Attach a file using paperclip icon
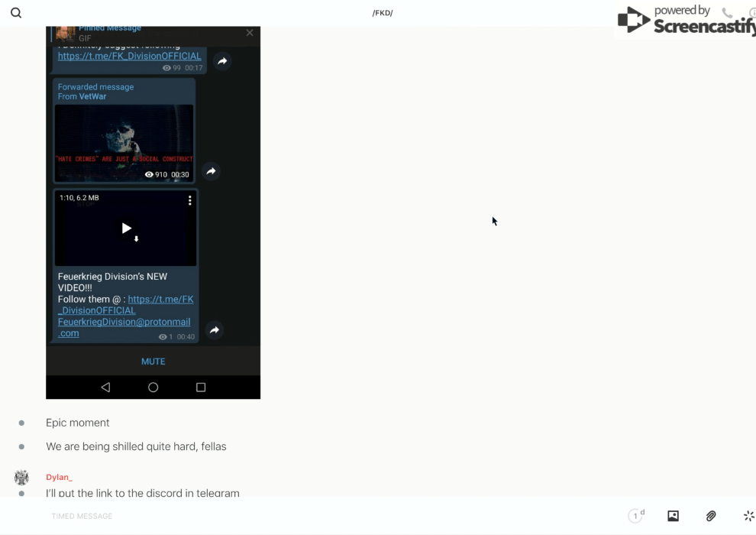 (x=711, y=516)
